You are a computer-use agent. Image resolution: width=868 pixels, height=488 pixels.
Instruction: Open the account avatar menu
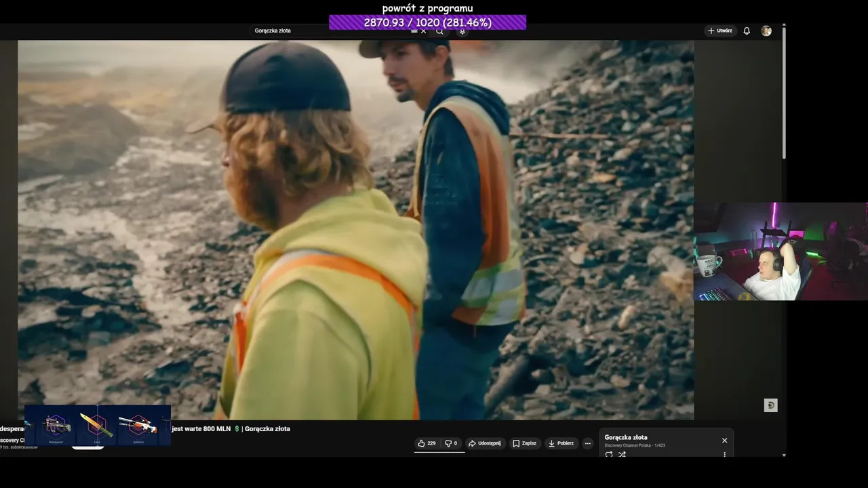pos(766,30)
